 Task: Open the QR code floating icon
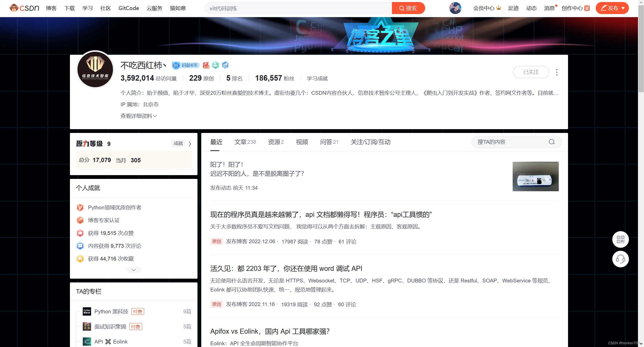[x=620, y=239]
